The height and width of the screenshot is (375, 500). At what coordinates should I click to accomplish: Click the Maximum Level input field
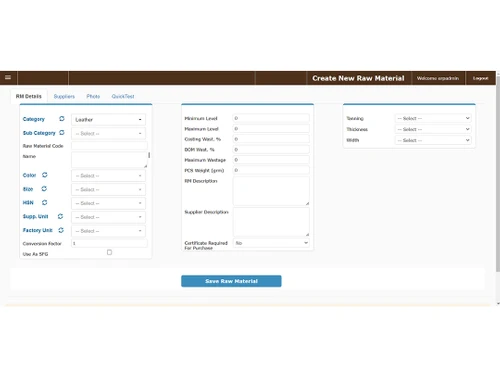point(271,128)
